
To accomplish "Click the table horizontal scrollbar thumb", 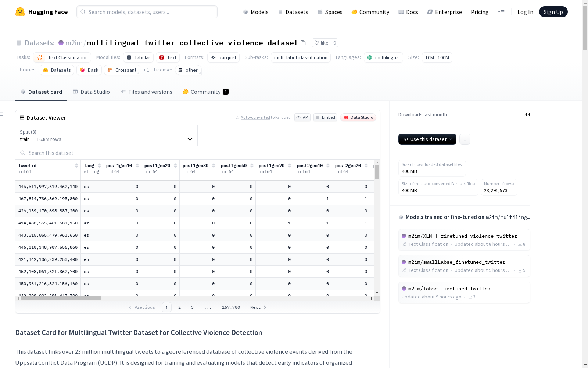I will [x=61, y=298].
